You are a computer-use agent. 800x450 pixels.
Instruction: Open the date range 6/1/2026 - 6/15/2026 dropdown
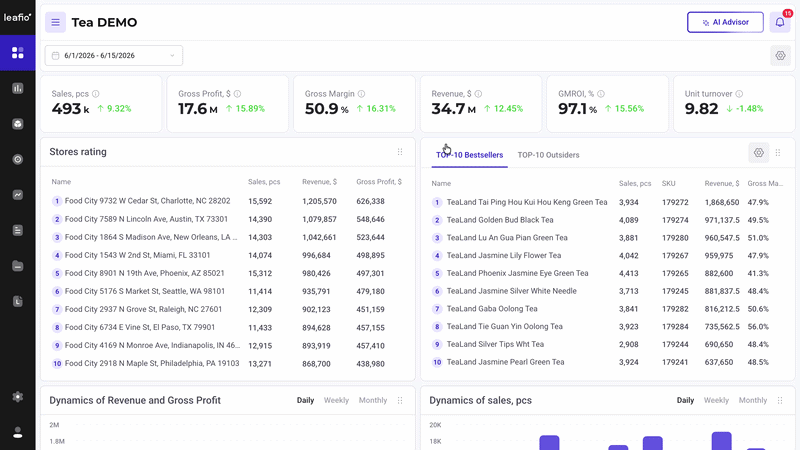pos(114,56)
